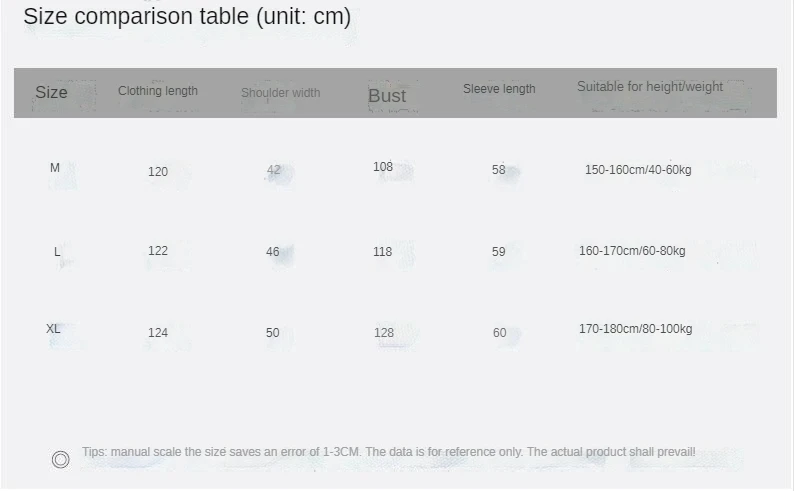Click the 124 clothing length value
Image resolution: width=794 pixels, height=491 pixels.
pos(158,333)
